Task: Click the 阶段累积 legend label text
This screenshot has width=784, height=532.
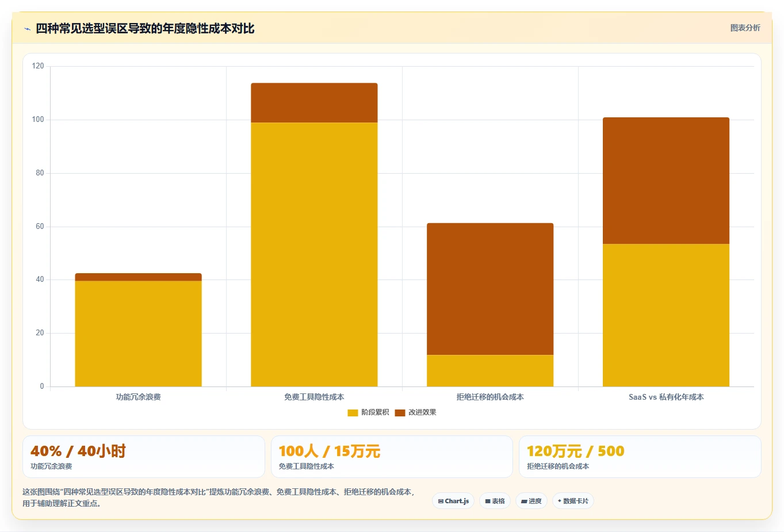Action: click(x=375, y=412)
